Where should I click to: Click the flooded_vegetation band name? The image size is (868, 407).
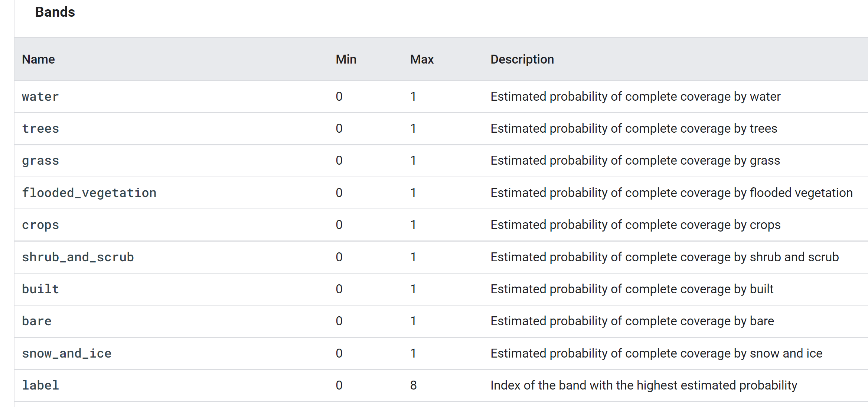(x=89, y=193)
